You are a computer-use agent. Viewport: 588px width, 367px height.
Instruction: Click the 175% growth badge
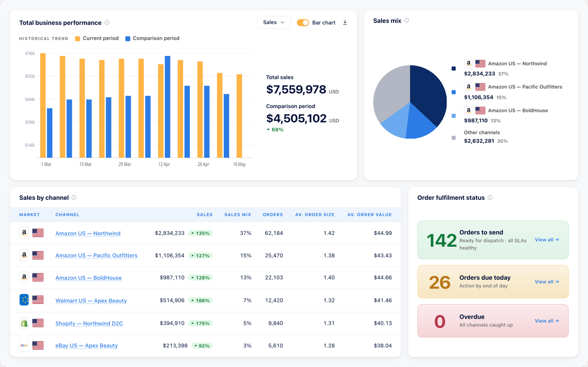coord(200,324)
